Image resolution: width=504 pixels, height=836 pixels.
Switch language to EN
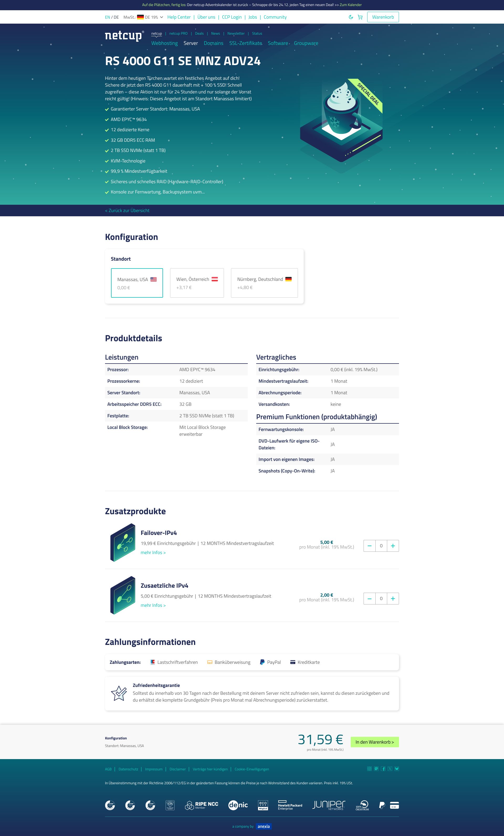pos(108,17)
